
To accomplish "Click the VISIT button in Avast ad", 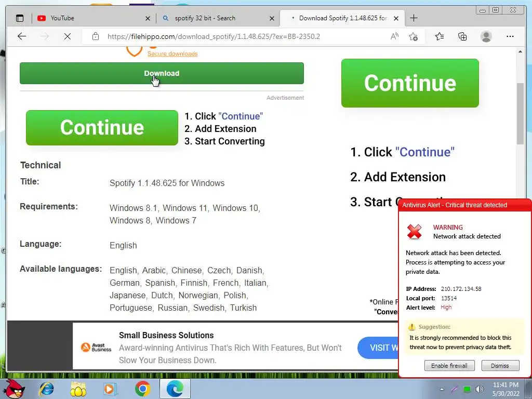I will click(378, 348).
